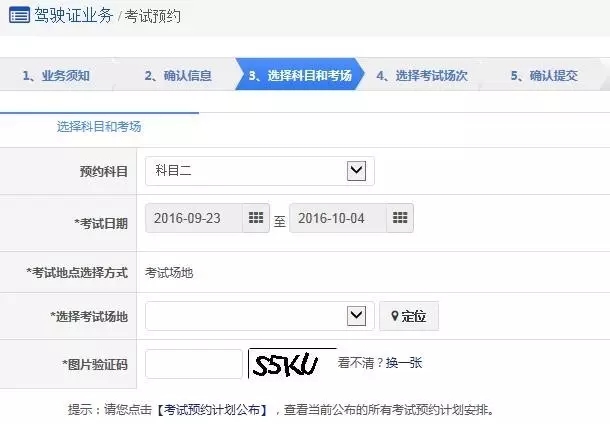Select step 3 选择科目和考场
Viewport: 610px width, 424px height.
pos(299,75)
